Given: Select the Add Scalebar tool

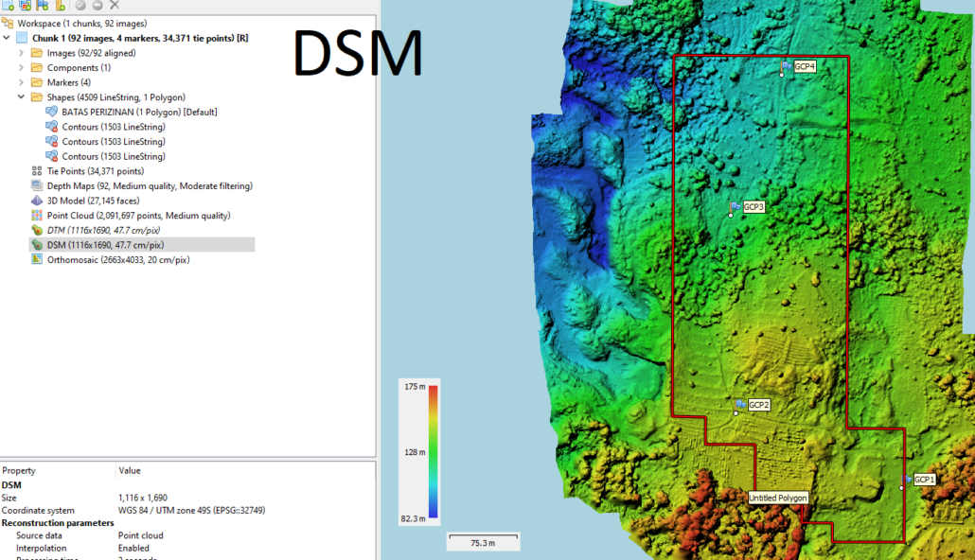Looking at the screenshot, I should pos(59,6).
